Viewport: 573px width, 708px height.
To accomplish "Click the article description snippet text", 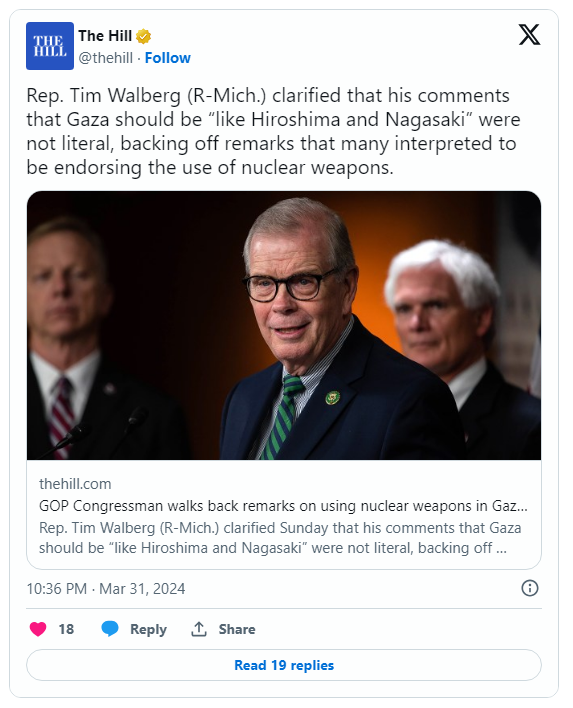I will [x=280, y=538].
